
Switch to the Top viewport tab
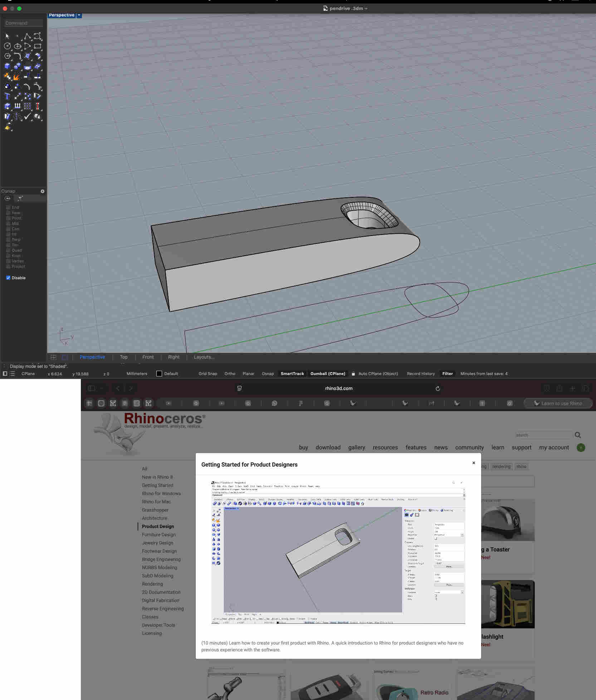123,357
